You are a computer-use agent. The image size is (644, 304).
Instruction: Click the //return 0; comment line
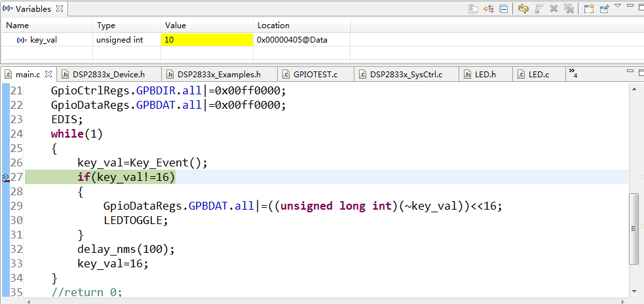coord(86,292)
